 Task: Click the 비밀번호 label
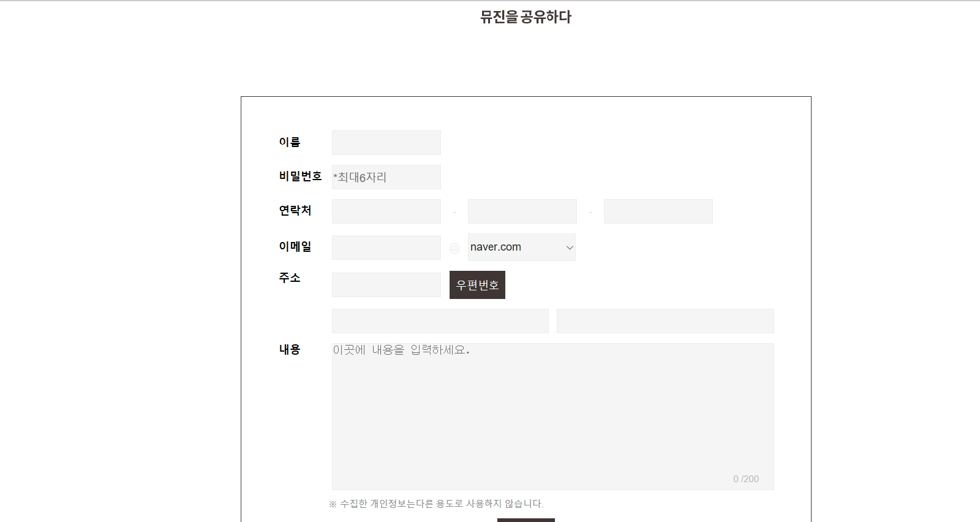click(300, 176)
